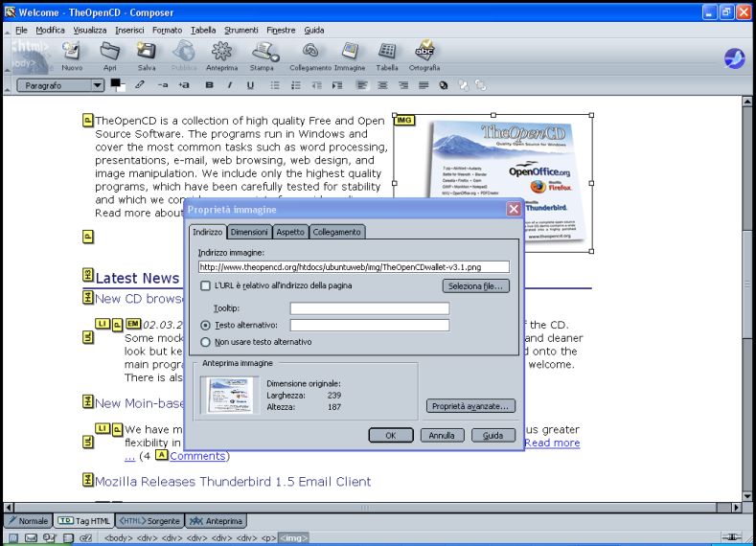Open the File menu

click(21, 30)
